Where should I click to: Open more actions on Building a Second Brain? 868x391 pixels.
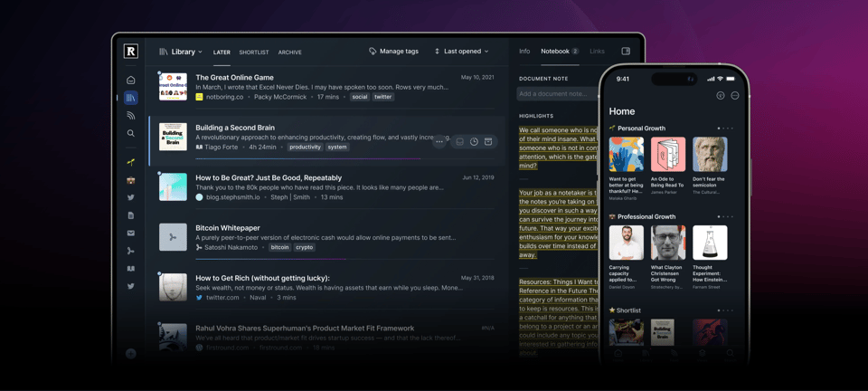click(439, 142)
